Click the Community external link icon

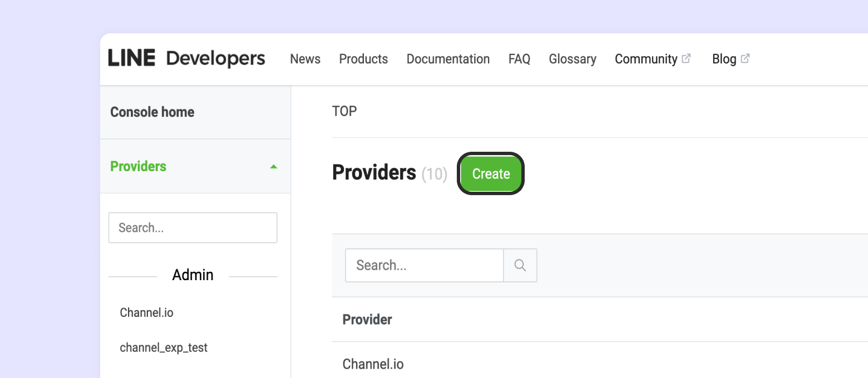[687, 58]
